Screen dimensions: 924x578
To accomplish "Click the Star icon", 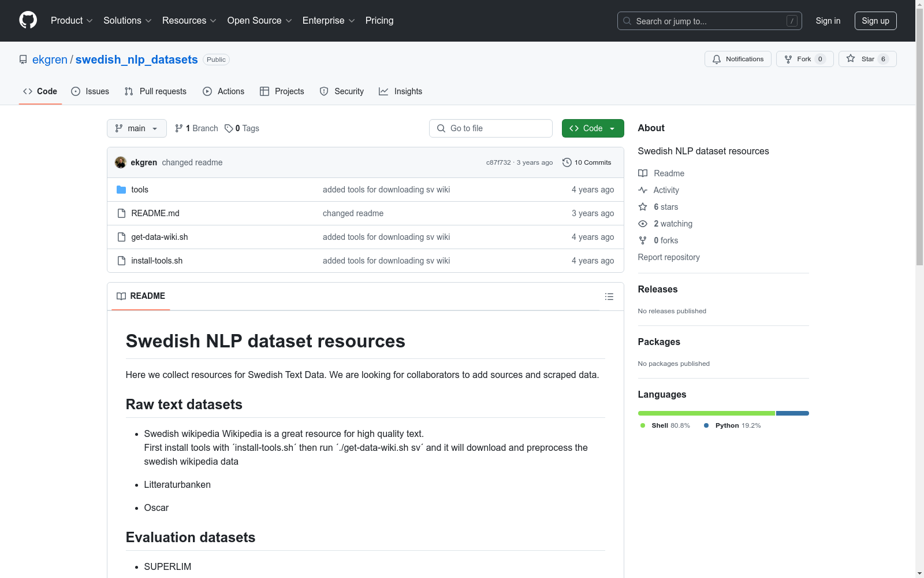I will (851, 58).
